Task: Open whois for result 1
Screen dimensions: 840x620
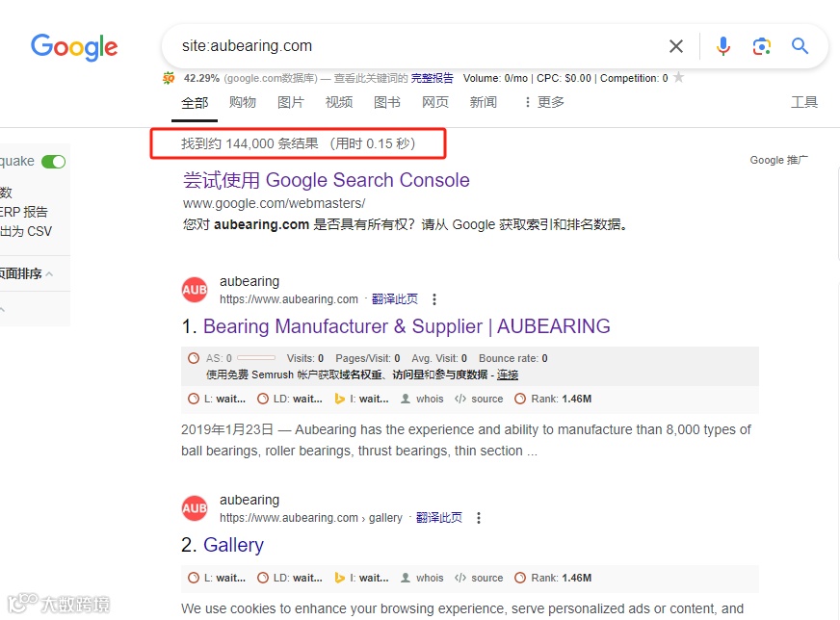Action: point(422,399)
